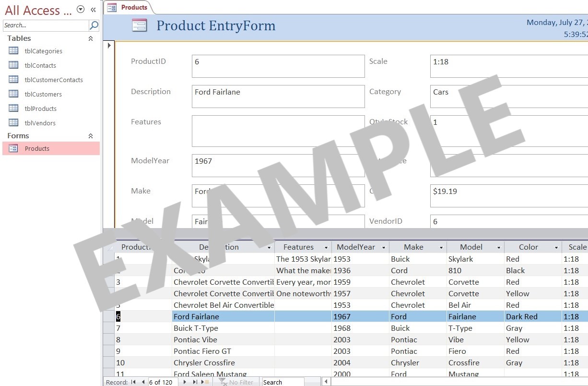Open the All Access Objects menu arrow
The height and width of the screenshot is (386, 588).
(80, 9)
